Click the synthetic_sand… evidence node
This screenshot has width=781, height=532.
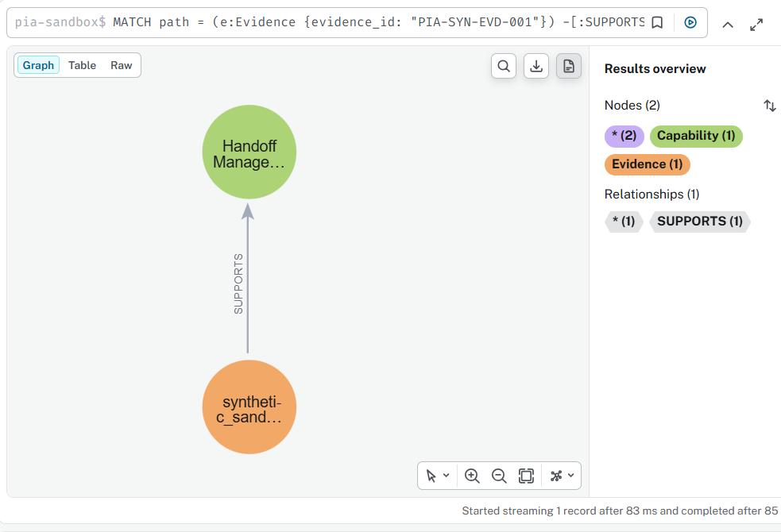[249, 407]
